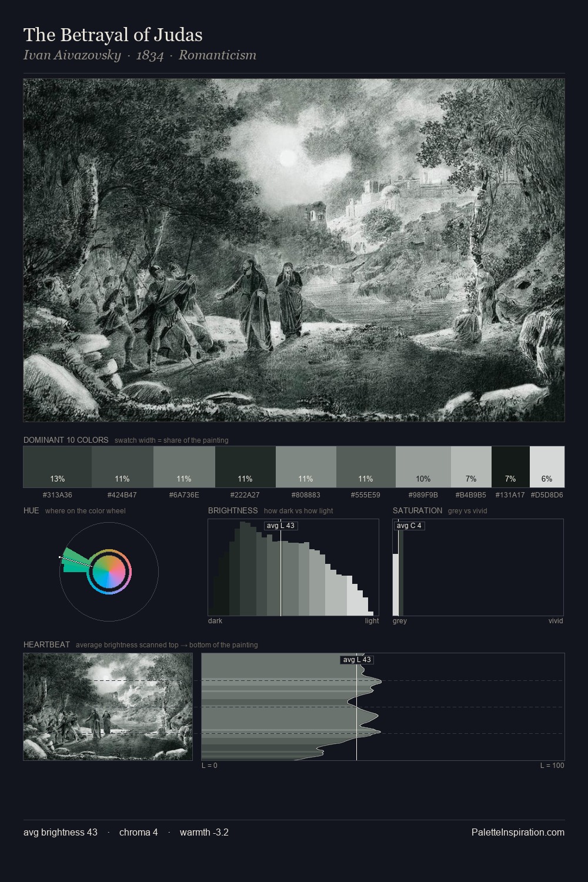Pick the #989F9B swatch showing 10%
Viewport: 588px width, 882px height.
[423, 467]
